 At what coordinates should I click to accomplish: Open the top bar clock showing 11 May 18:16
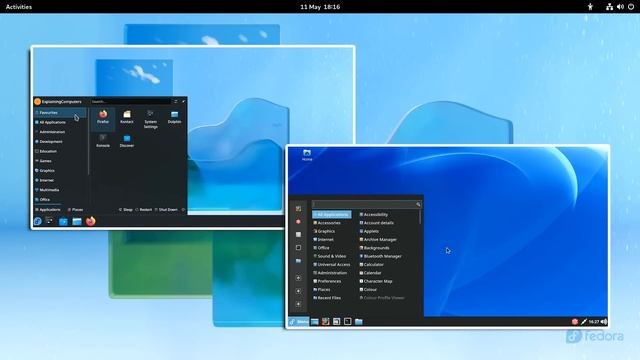pyautogui.click(x=320, y=7)
